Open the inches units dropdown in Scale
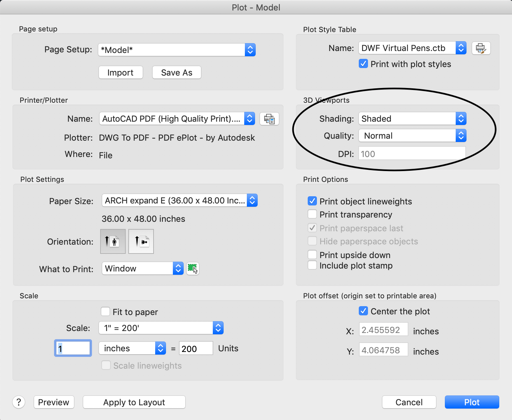This screenshot has height=420, width=512. (132, 348)
